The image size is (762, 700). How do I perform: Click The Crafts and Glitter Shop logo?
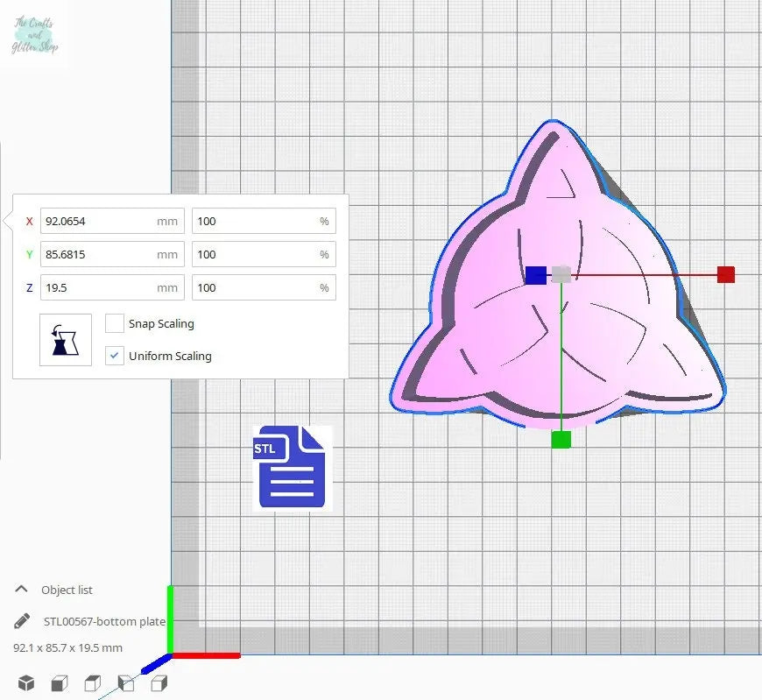[35, 35]
